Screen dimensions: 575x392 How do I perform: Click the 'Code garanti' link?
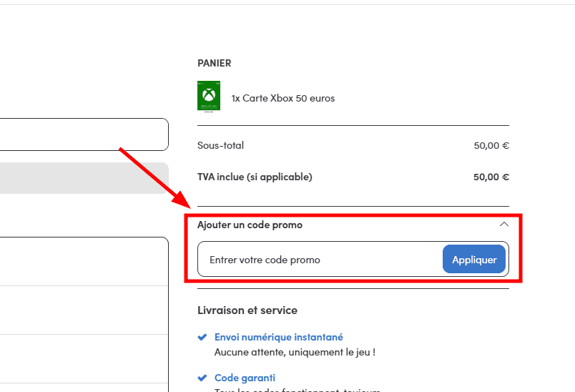click(x=245, y=378)
